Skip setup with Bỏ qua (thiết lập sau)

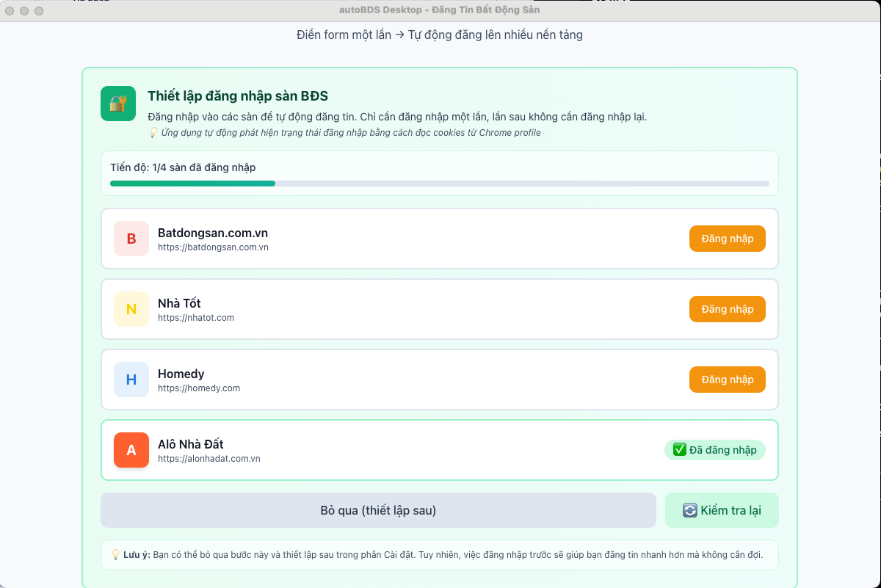click(378, 510)
